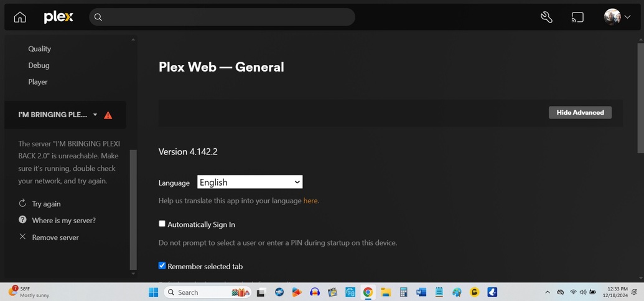Click the Hide Advanced button
The width and height of the screenshot is (644, 301).
580,113
